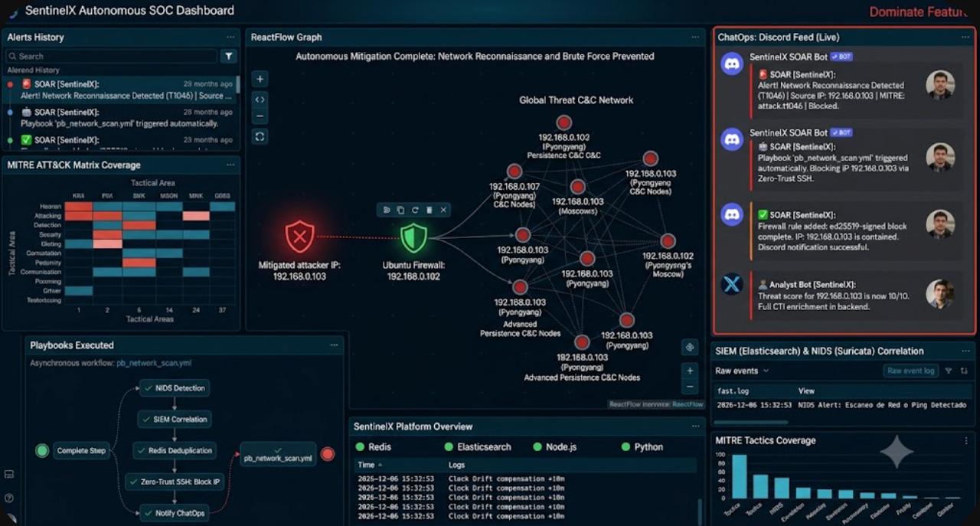Open MITRE Tactics Coverage vertical dots menu
The height and width of the screenshot is (526, 980).
[966, 440]
